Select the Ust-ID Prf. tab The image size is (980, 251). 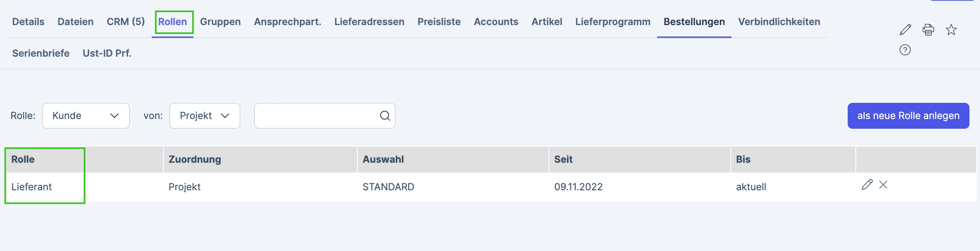(107, 53)
